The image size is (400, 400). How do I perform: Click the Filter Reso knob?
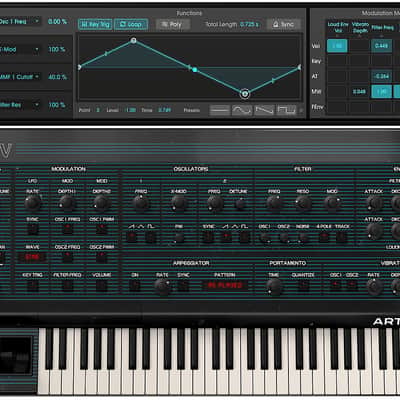303,203
